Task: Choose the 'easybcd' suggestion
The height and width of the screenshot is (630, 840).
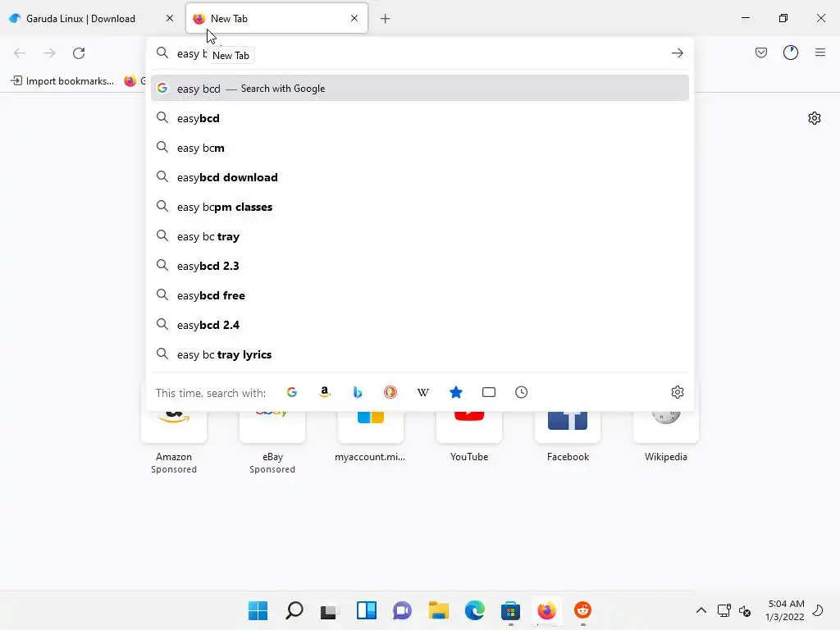Action: click(x=419, y=118)
